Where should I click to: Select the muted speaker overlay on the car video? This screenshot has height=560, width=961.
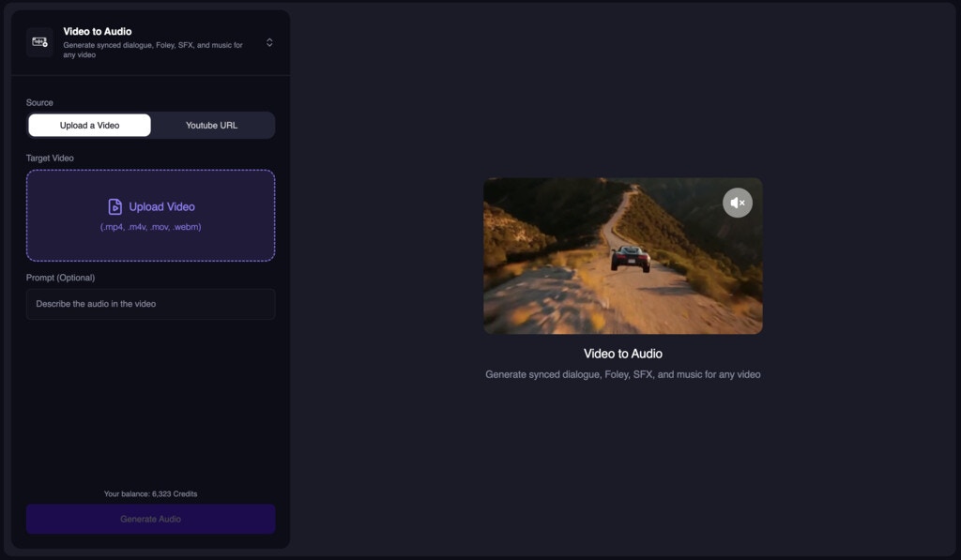[738, 202]
